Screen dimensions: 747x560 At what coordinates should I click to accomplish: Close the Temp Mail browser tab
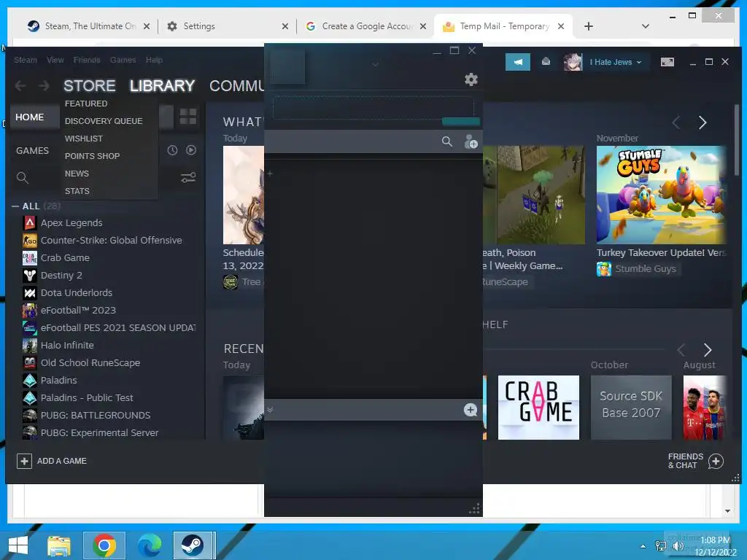coord(561,26)
